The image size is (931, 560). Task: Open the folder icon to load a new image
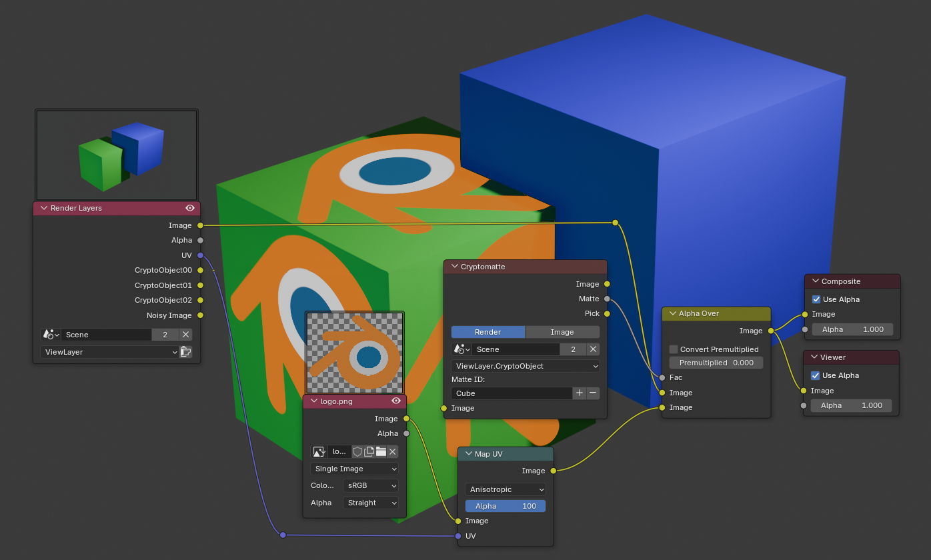pos(381,451)
